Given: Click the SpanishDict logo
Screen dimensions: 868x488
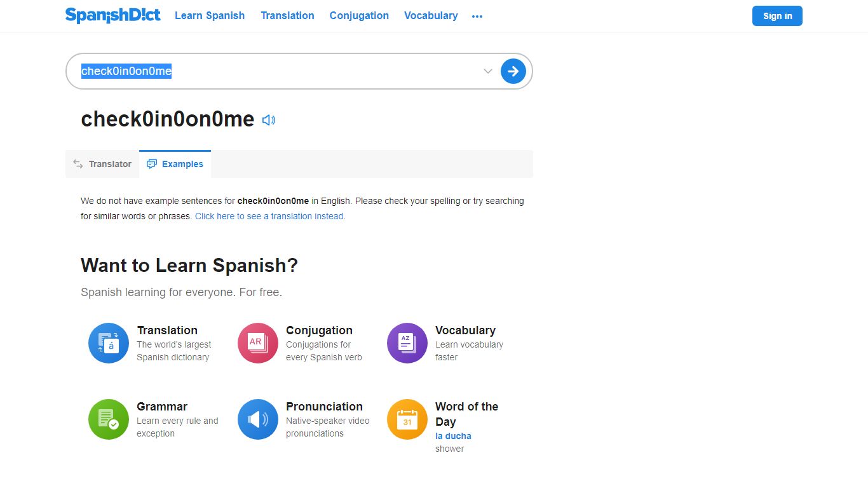Looking at the screenshot, I should coord(112,15).
